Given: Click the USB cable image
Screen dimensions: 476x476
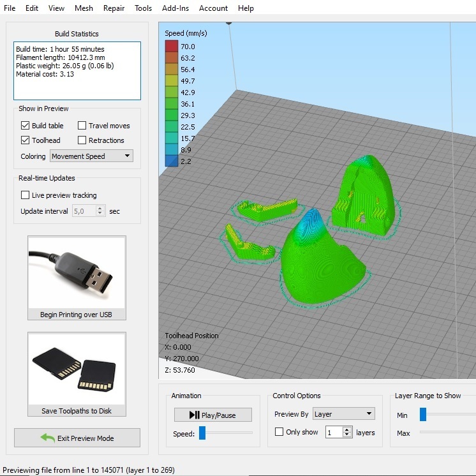Looking at the screenshot, I should pos(77,272).
